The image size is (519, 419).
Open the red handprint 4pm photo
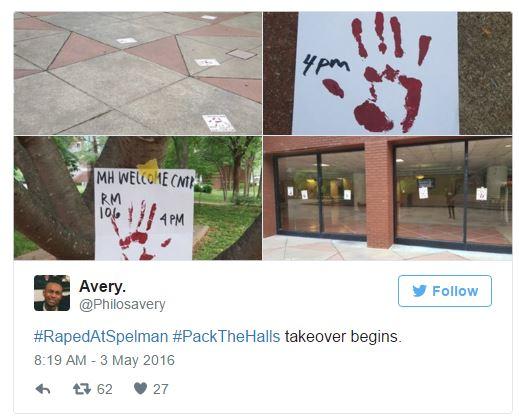388,73
